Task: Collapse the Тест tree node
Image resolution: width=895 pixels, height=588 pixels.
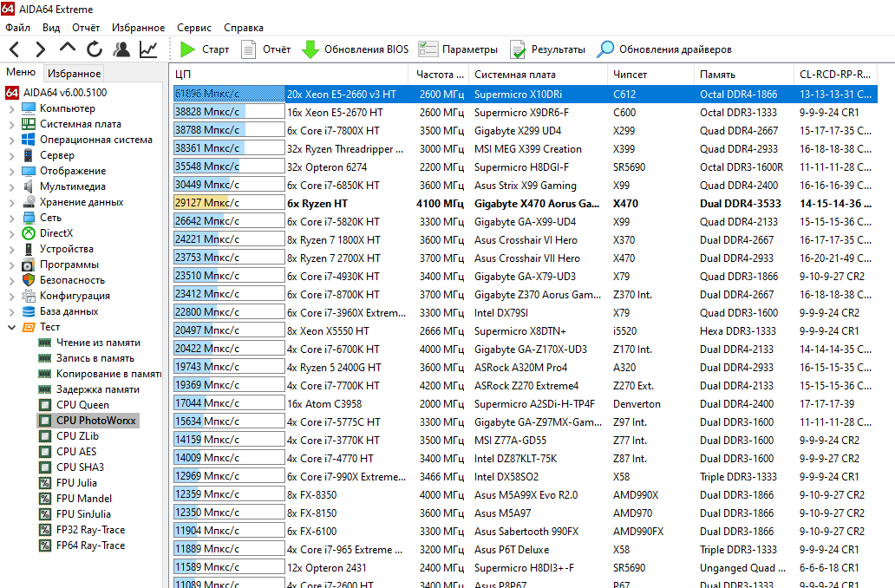Action: pos(11,327)
